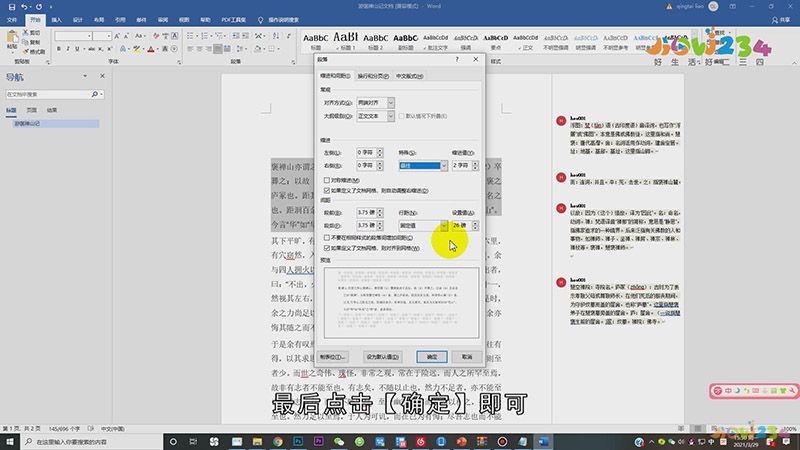Image resolution: width=800 pixels, height=450 pixels.
Task: Toggle mirror indents checkbox
Action: pos(327,180)
